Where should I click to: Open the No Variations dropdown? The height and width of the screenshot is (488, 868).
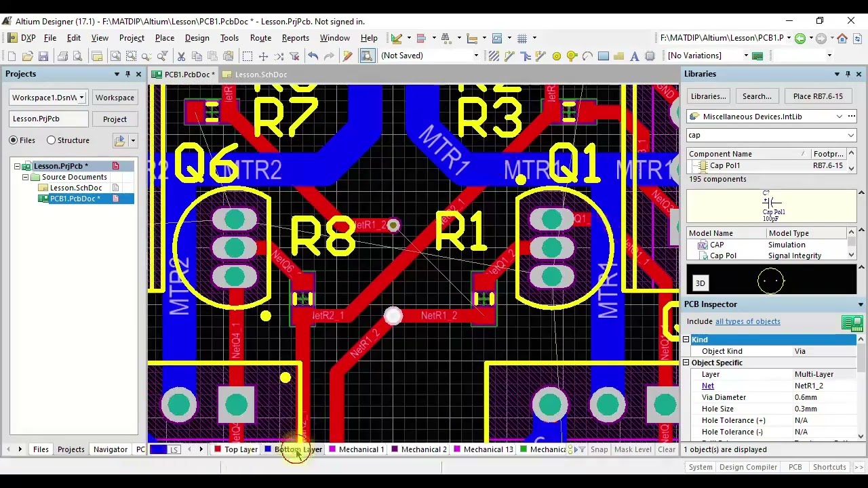point(746,56)
